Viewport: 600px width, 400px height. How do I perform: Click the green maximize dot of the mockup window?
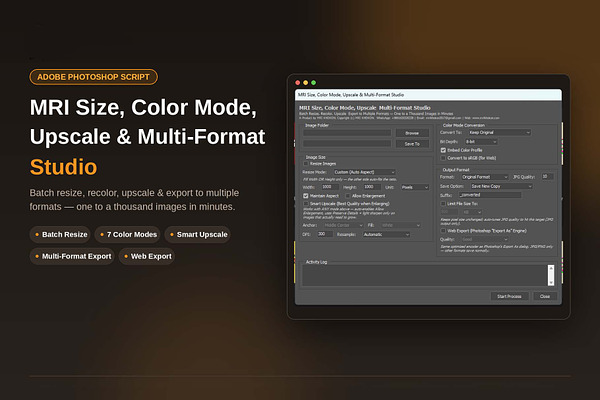(x=313, y=83)
